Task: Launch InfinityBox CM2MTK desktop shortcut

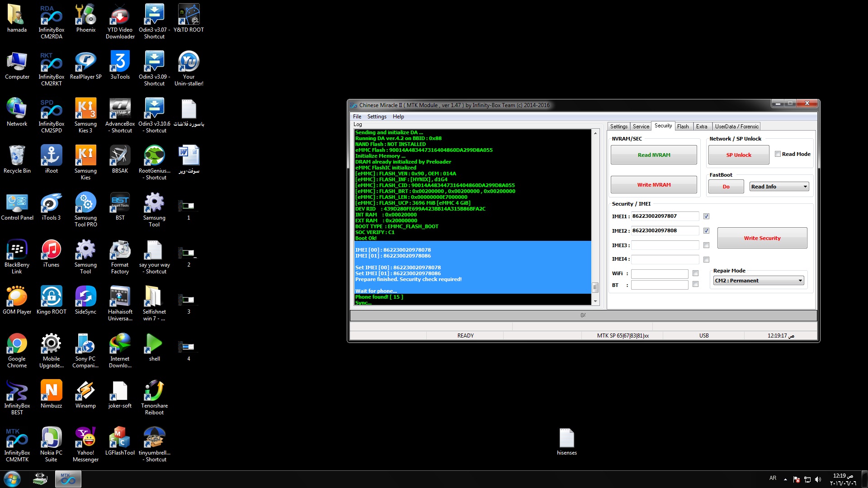Action: coord(17,444)
